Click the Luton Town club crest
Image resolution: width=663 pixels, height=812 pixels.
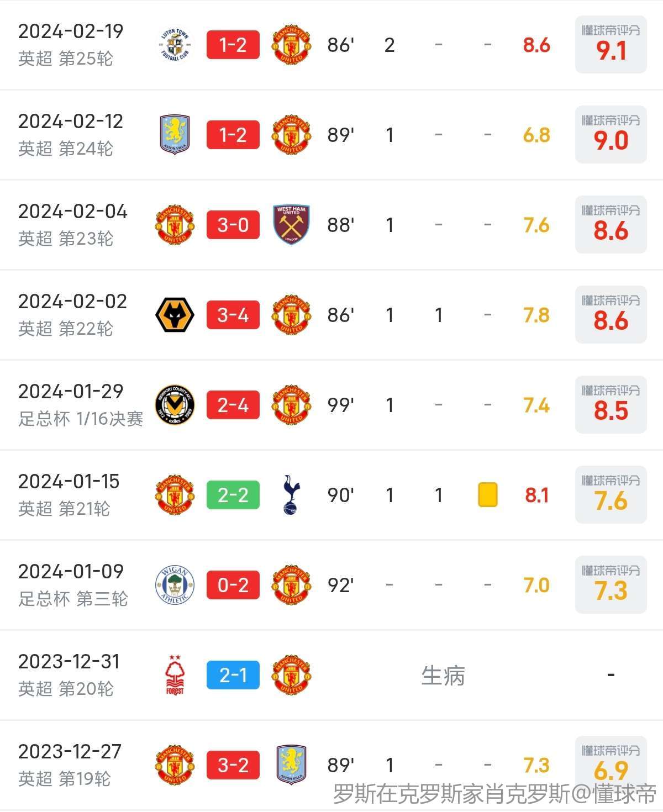click(x=175, y=45)
